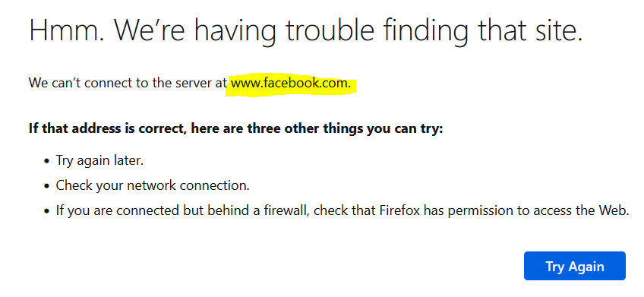Click the "Check your network connection." suggestion
The width and height of the screenshot is (644, 297).
coord(153,185)
